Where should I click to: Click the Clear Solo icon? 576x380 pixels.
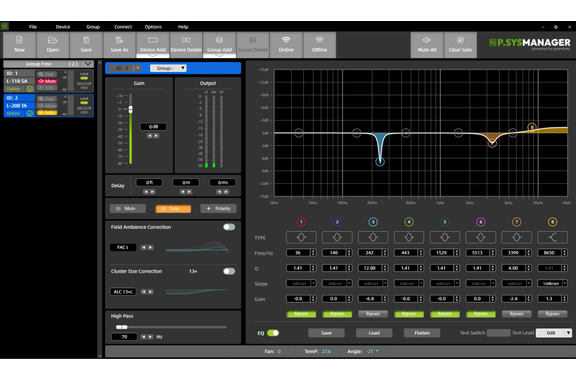(460, 44)
